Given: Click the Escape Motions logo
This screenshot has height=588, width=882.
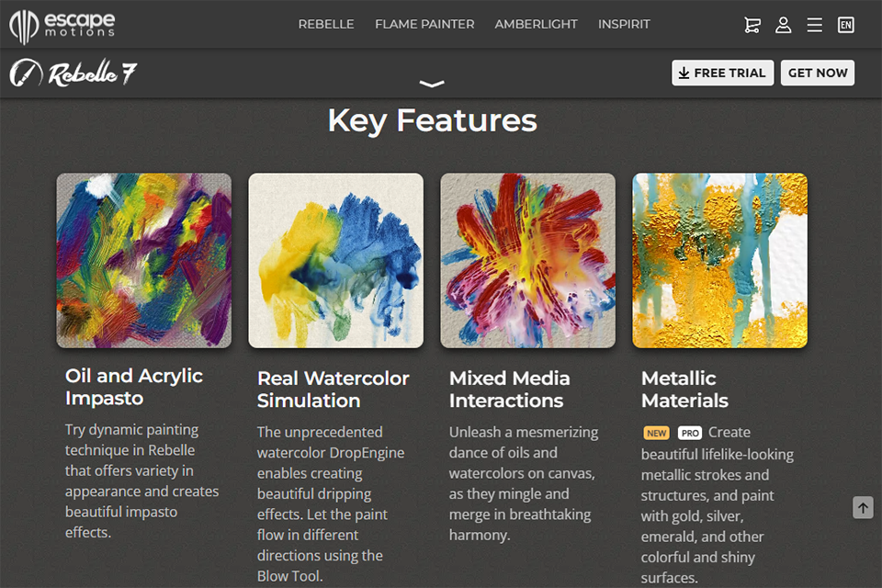Looking at the screenshot, I should coord(62,26).
